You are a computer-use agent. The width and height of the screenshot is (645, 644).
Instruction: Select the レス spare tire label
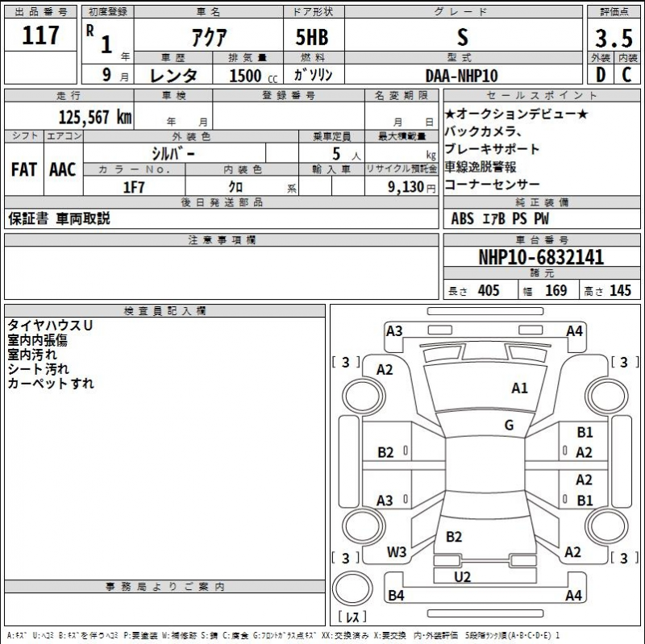(x=352, y=617)
